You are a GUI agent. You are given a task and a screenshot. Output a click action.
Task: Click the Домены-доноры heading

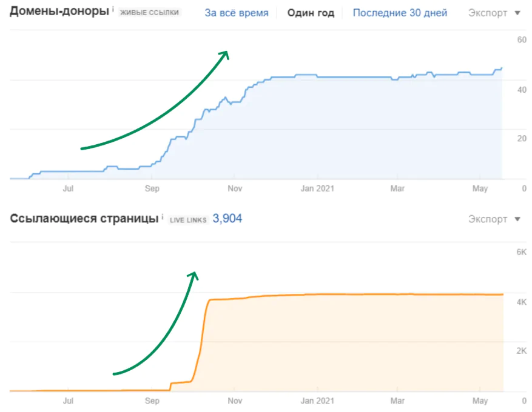[x=58, y=12]
